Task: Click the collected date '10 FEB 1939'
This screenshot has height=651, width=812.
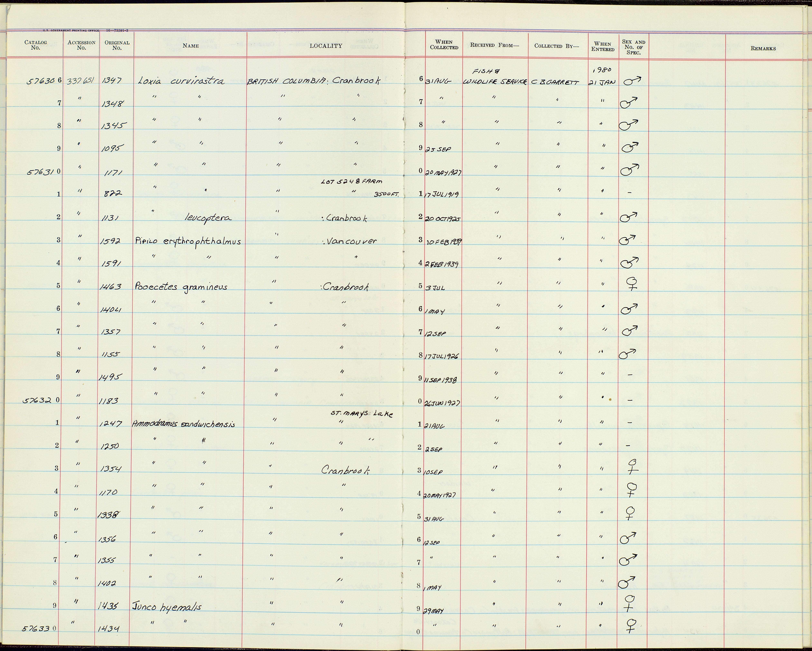Action: [x=444, y=242]
